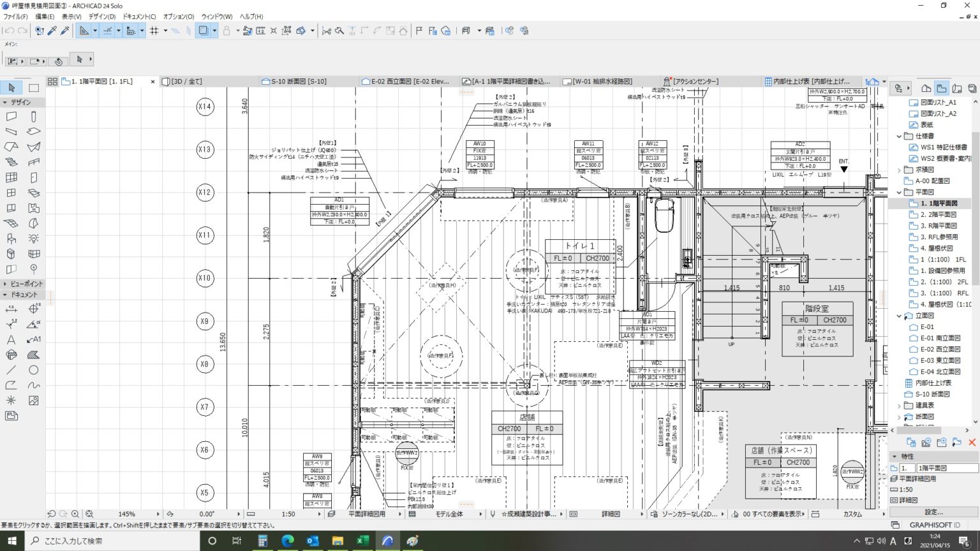Choose the Marquee selection tool
This screenshot has width=980, height=551.
click(34, 87)
